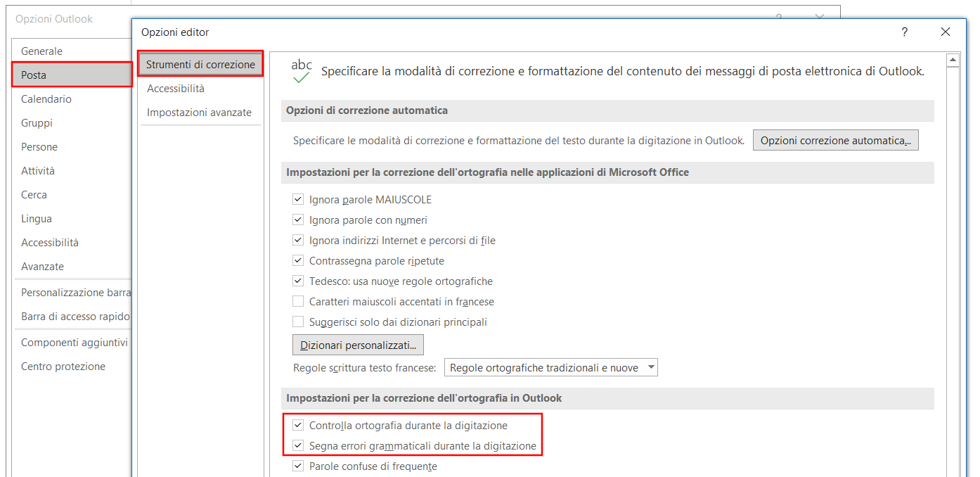Image resolution: width=980 pixels, height=477 pixels.
Task: Click the abc spelling check icon
Action: [302, 71]
